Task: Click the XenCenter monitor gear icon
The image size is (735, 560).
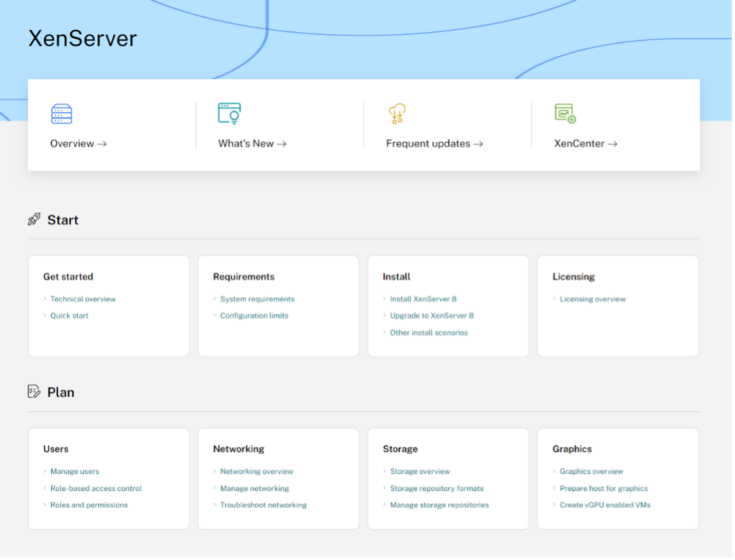Action: 565,113
